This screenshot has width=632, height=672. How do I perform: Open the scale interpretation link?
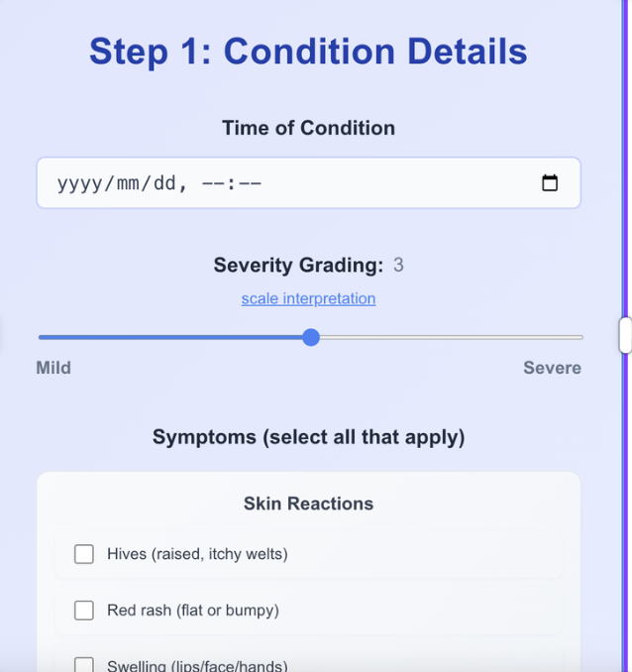point(308,298)
